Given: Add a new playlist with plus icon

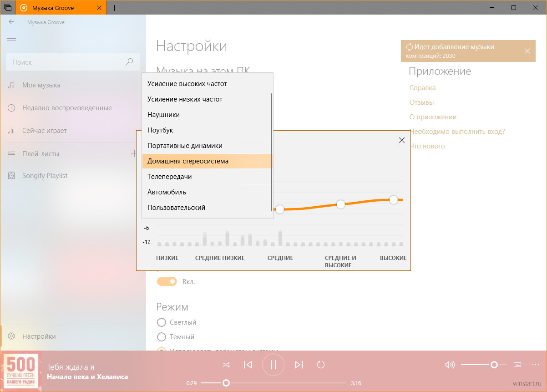Looking at the screenshot, I should pos(134,153).
